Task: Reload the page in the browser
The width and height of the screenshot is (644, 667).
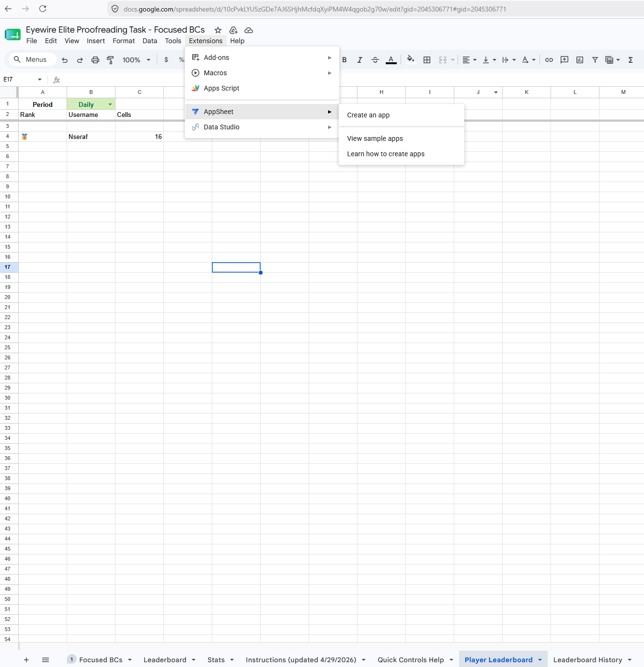Action: 43,9
